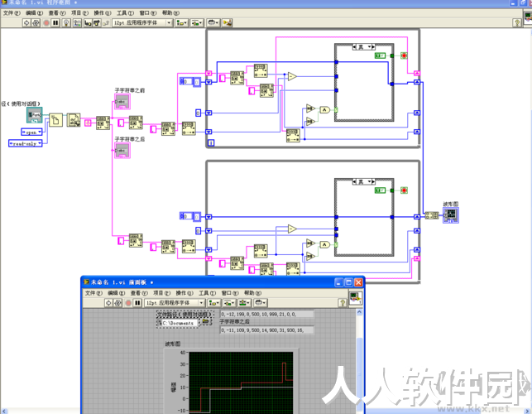Click the Step Over debugging icon
The width and height of the screenshot is (532, 414).
[97, 22]
